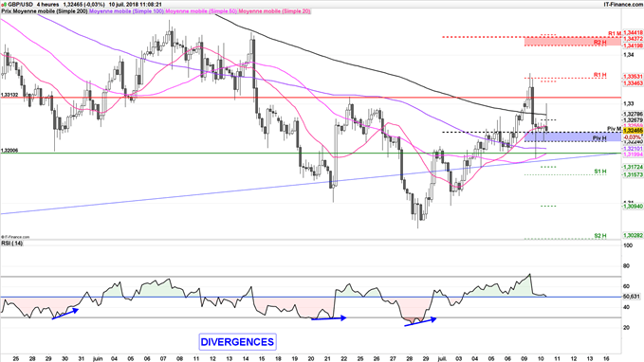Viewport: 644px width, 362px height.
Task: Click the 'RSI ( 14)' indicator label
Action: tap(12, 244)
